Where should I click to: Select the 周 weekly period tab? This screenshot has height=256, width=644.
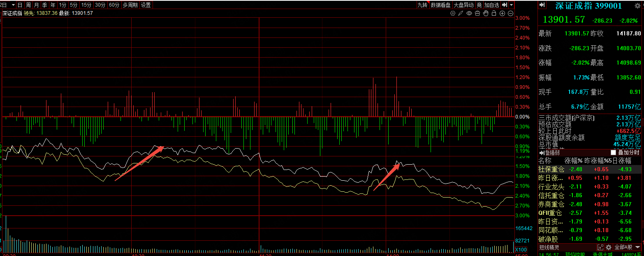(x=28, y=5)
